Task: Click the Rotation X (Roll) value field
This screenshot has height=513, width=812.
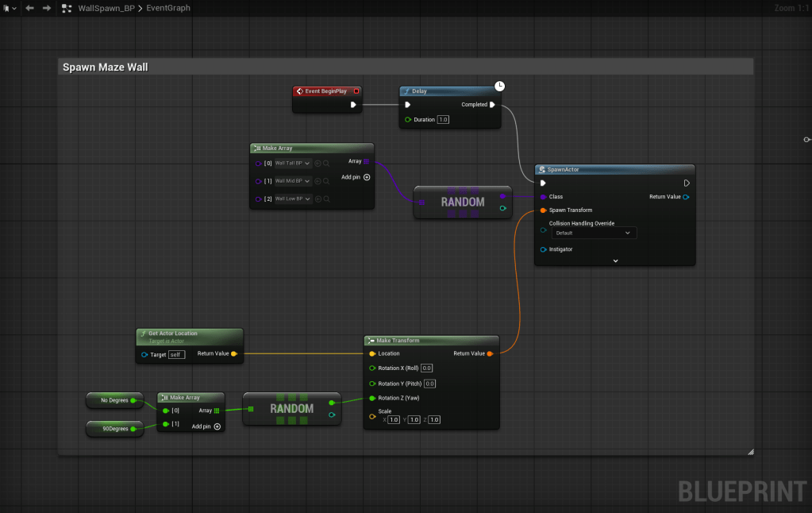Action: pyautogui.click(x=426, y=368)
